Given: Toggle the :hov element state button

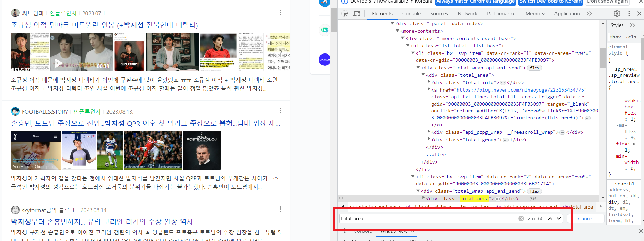Looking at the screenshot, I should point(616,37).
